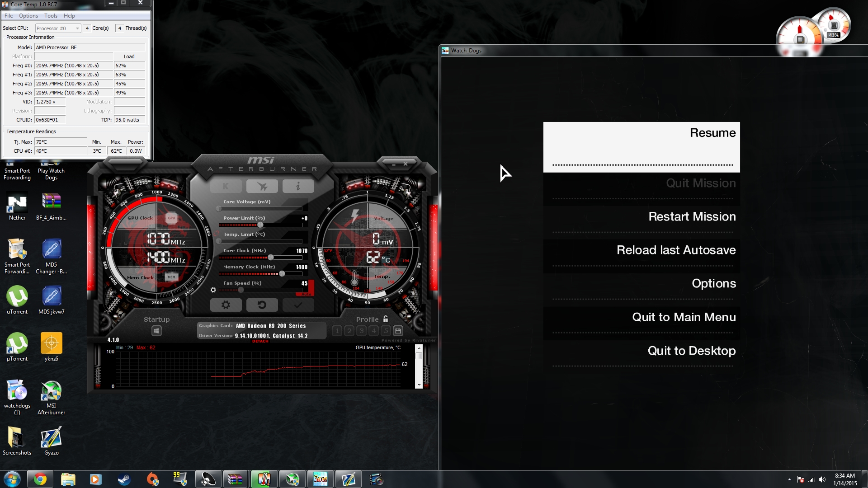Viewport: 868px width, 488px height.
Task: Click the save profile floppy icon
Action: tap(398, 331)
